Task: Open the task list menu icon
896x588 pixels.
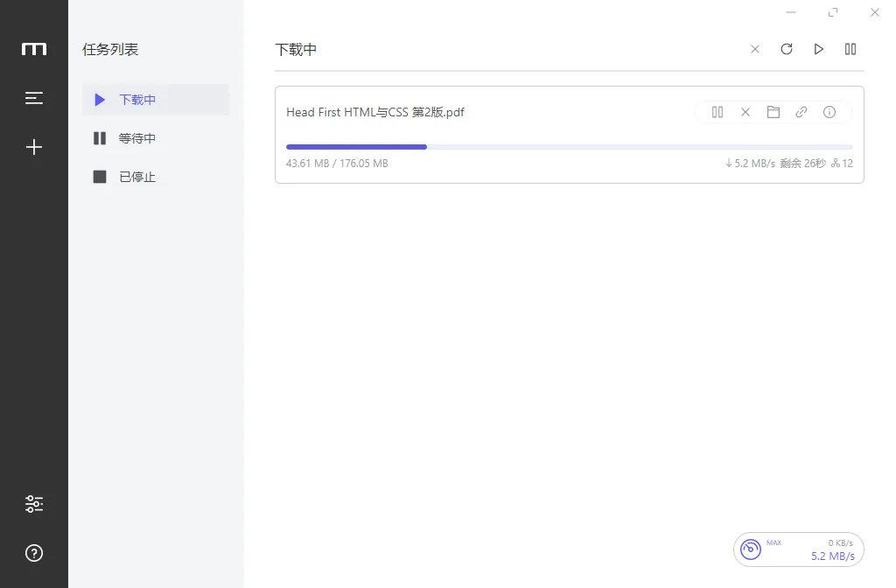Action: (x=34, y=98)
